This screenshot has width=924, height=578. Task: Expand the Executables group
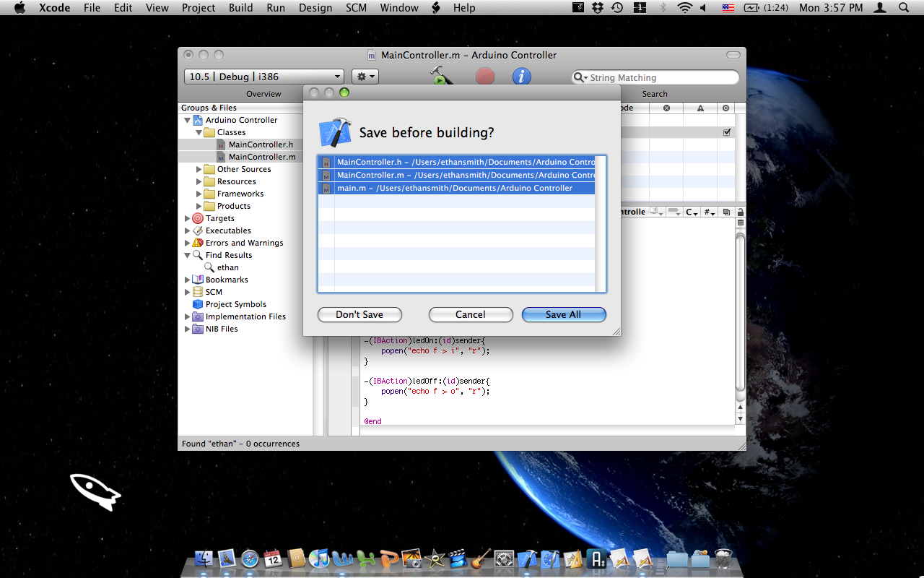click(188, 230)
